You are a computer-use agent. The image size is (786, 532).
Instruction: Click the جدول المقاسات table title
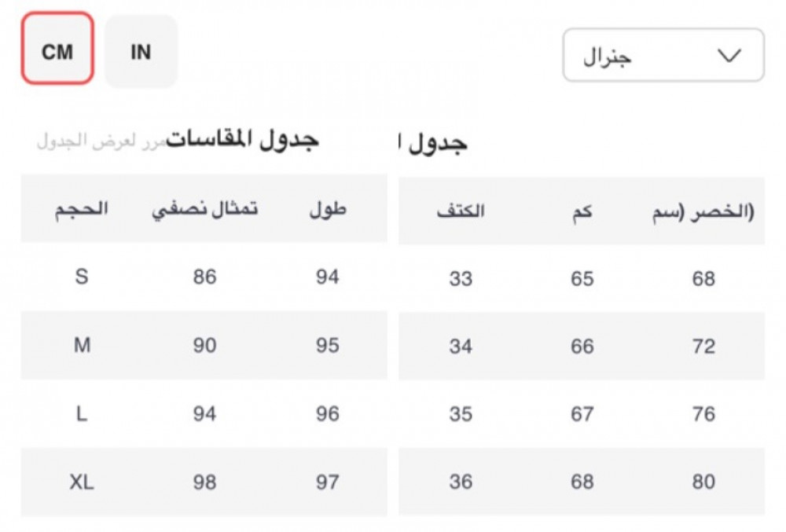pyautogui.click(x=243, y=140)
